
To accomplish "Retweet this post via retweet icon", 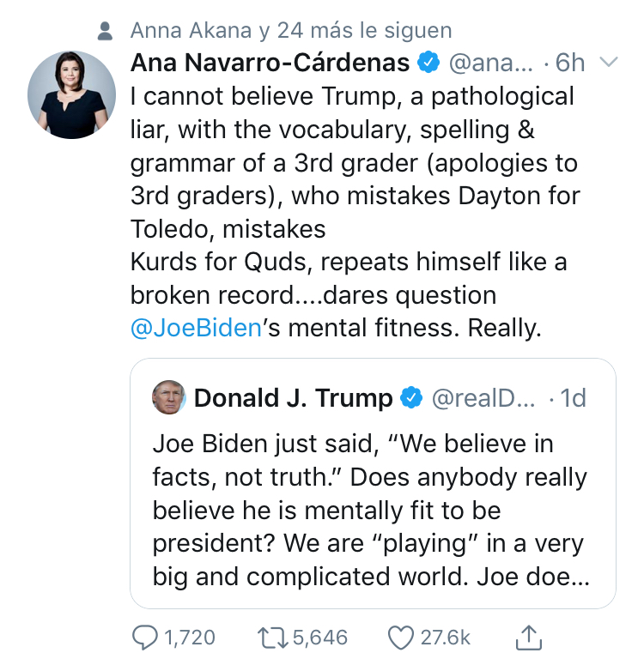I will (272, 638).
